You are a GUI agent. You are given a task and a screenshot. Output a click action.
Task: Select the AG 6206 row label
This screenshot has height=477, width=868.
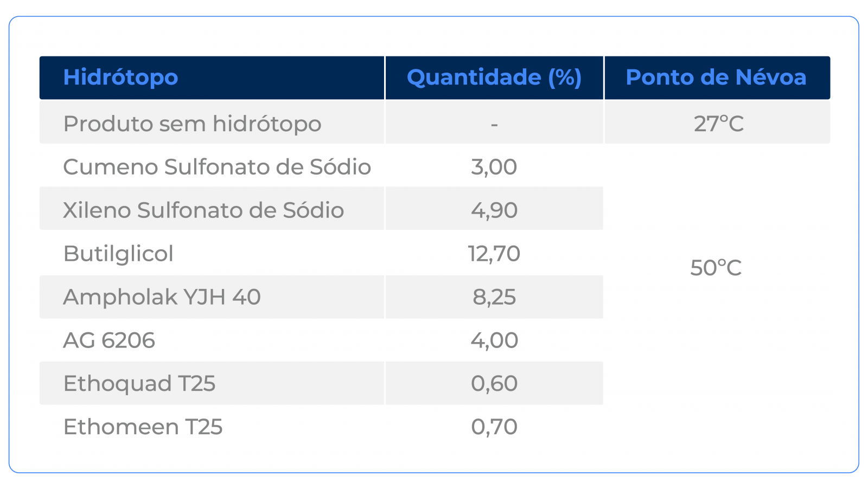pos(109,340)
